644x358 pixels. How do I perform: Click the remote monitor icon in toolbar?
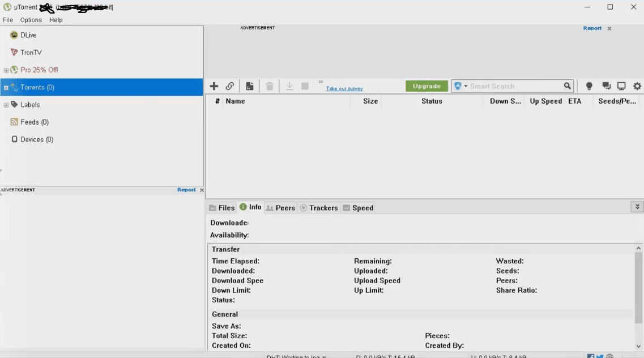(621, 86)
